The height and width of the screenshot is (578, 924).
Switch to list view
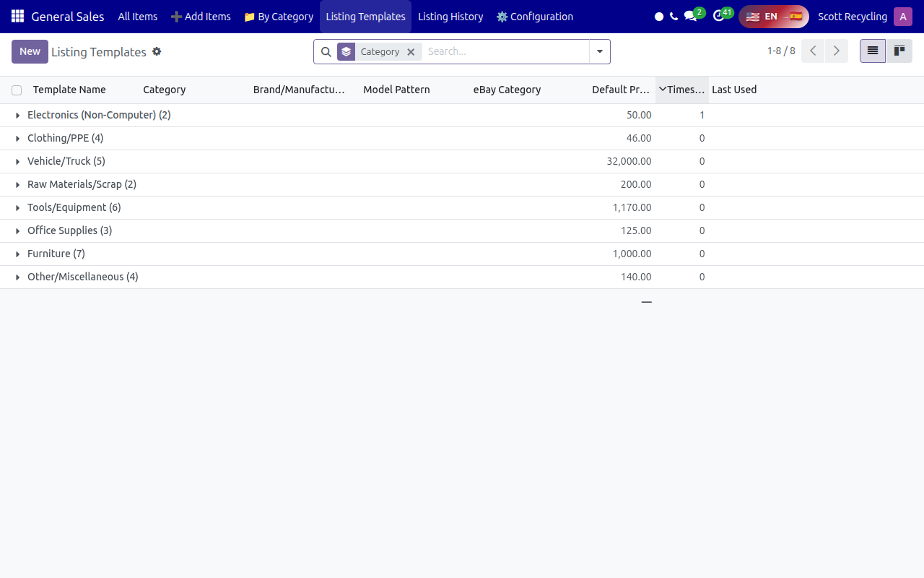pyautogui.click(x=873, y=51)
